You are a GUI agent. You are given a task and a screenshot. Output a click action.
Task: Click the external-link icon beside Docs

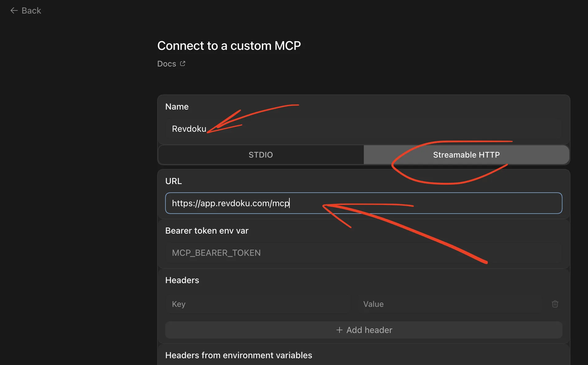pyautogui.click(x=183, y=63)
